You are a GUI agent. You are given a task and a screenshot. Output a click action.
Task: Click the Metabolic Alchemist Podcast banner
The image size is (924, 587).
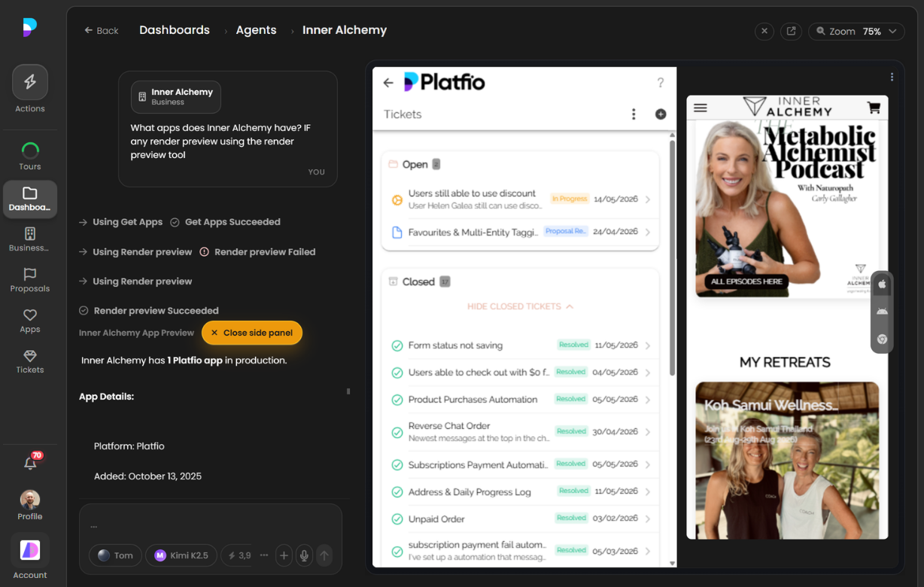pos(787,207)
